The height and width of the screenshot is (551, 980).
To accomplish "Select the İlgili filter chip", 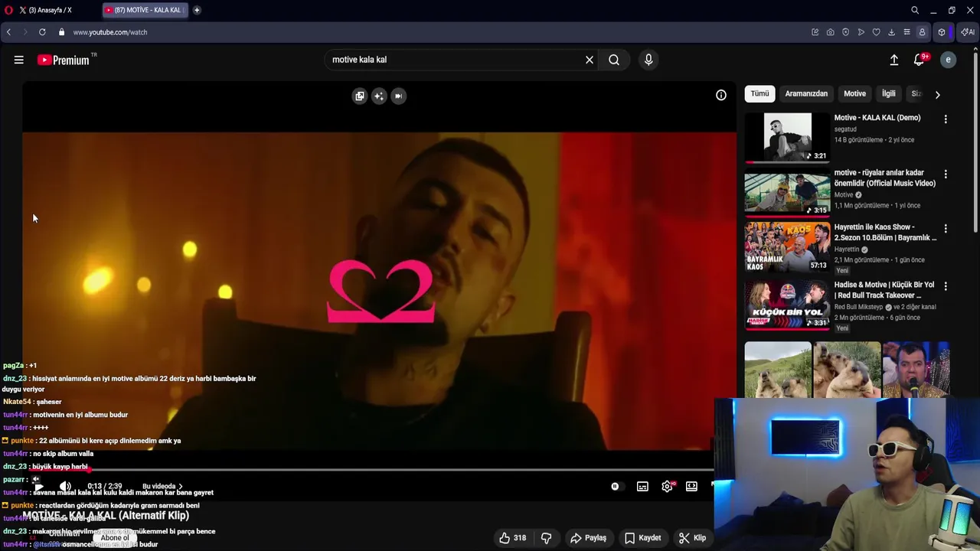I will pyautogui.click(x=888, y=93).
